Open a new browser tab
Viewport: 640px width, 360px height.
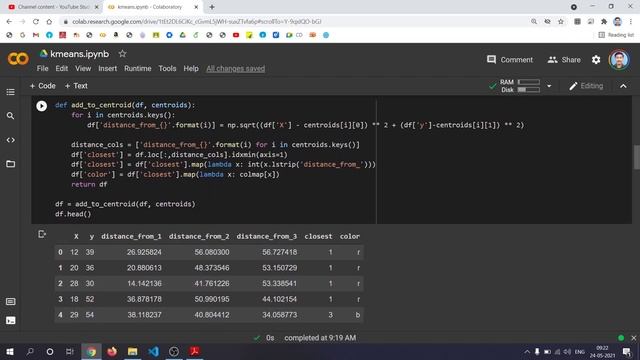[212, 7]
